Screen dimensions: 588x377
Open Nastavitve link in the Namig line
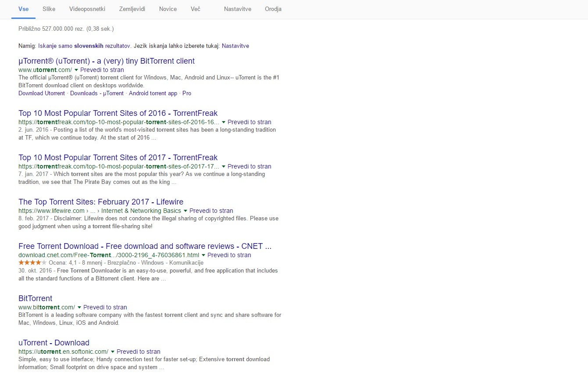pyautogui.click(x=235, y=46)
